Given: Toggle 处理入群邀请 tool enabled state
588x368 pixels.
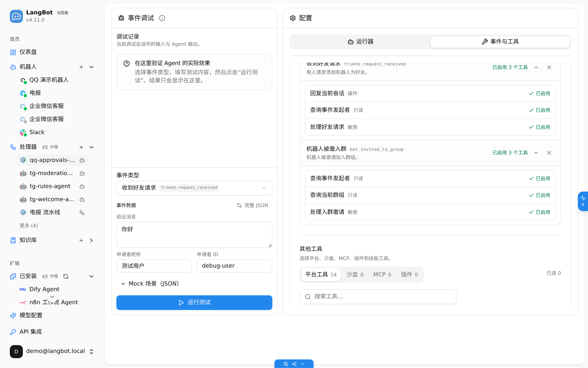Looking at the screenshot, I should click(x=539, y=212).
